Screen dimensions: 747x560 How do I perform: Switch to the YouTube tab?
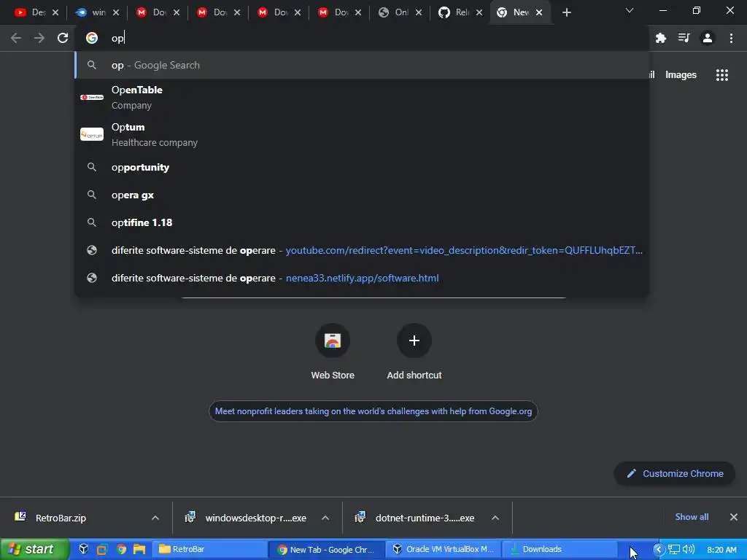click(30, 12)
